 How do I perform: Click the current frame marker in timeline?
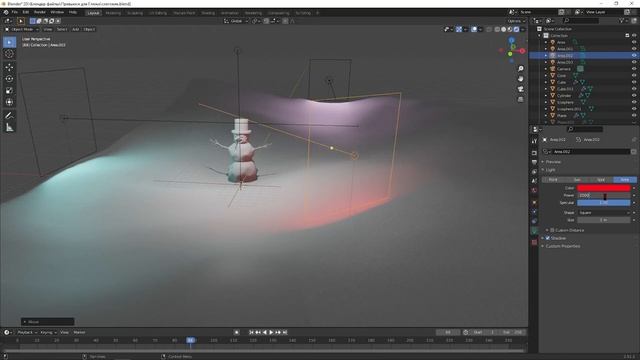pos(191,340)
